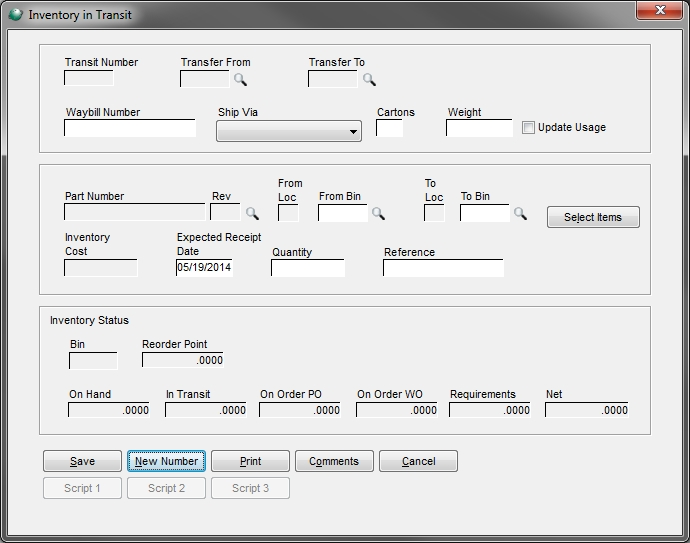Viewport: 690px width, 543px height.
Task: Click the Reorder Point value field
Action: click(x=183, y=360)
